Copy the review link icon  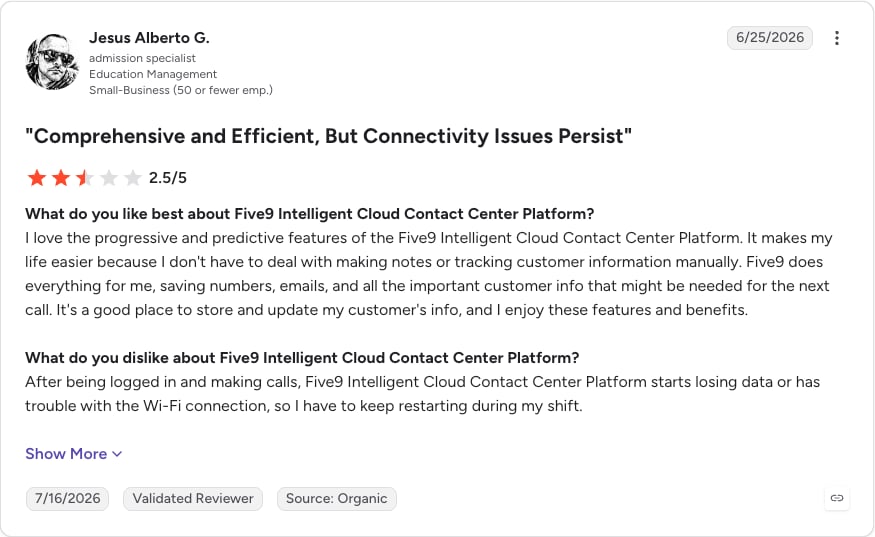point(837,498)
